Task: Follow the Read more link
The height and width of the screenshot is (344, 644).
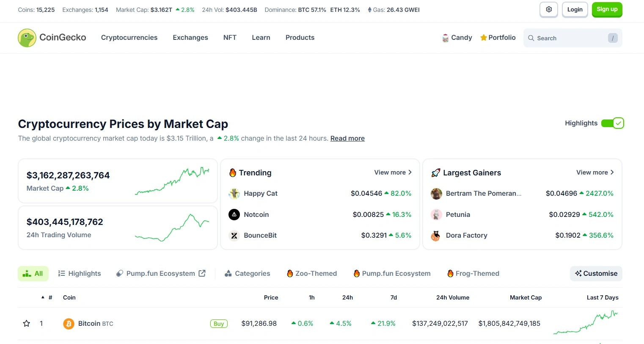Action: point(347,139)
